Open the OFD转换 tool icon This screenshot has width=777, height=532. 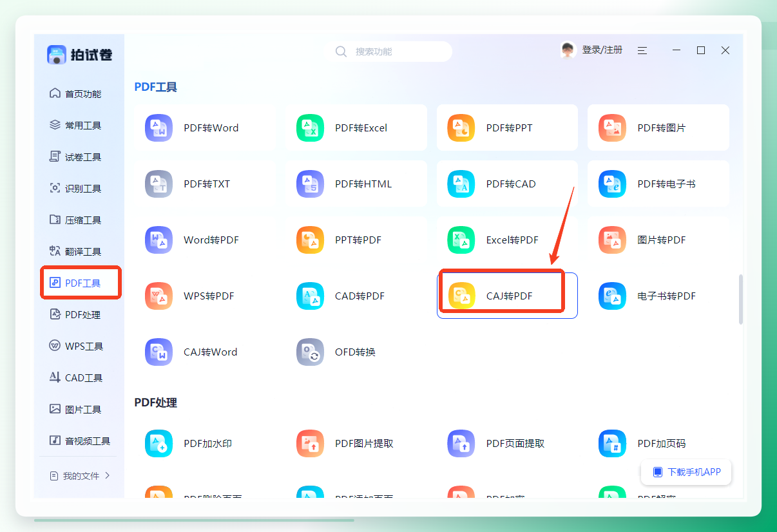click(x=310, y=352)
